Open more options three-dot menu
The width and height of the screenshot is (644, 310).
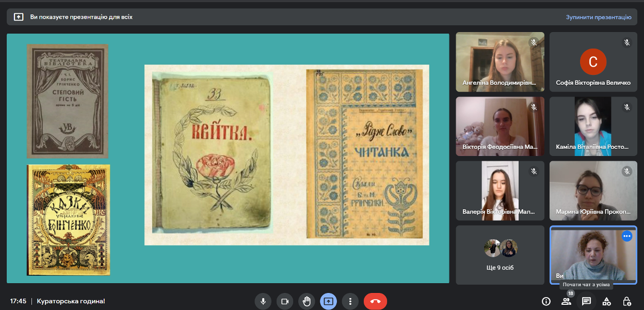[350, 301]
